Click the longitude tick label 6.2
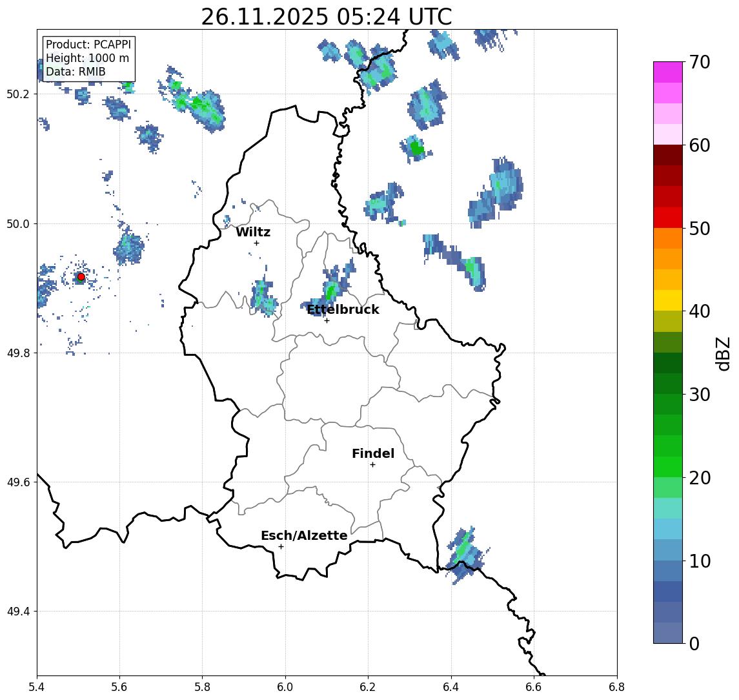Image resolution: width=739 pixels, height=700 pixels. point(368,687)
